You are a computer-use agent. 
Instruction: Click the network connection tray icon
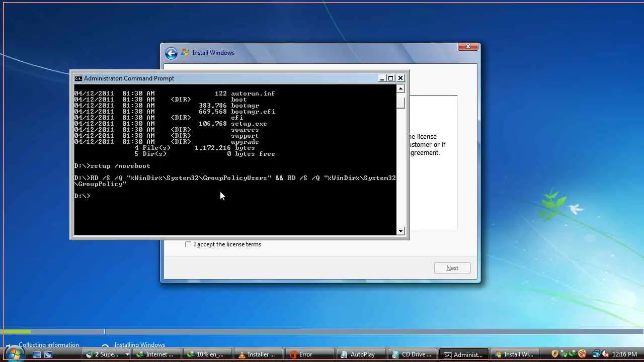596,354
